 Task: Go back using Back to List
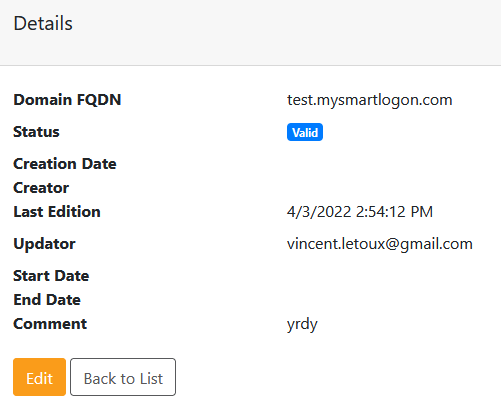(123, 377)
